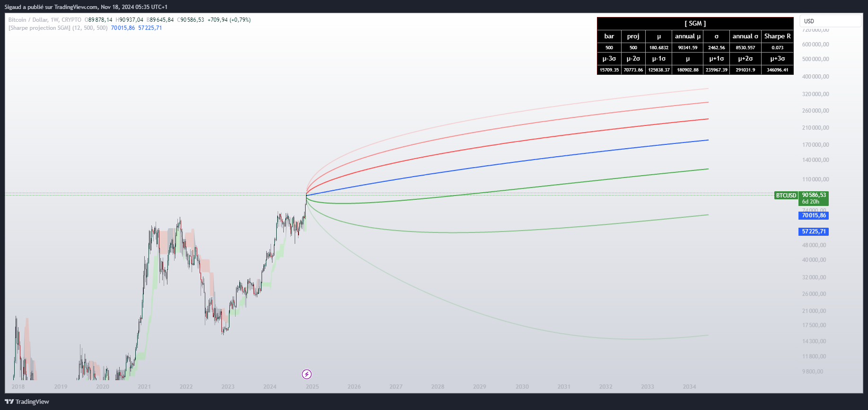Click the μ-3σ header cell
Viewport: 868px width, 410px height.
[x=609, y=59]
